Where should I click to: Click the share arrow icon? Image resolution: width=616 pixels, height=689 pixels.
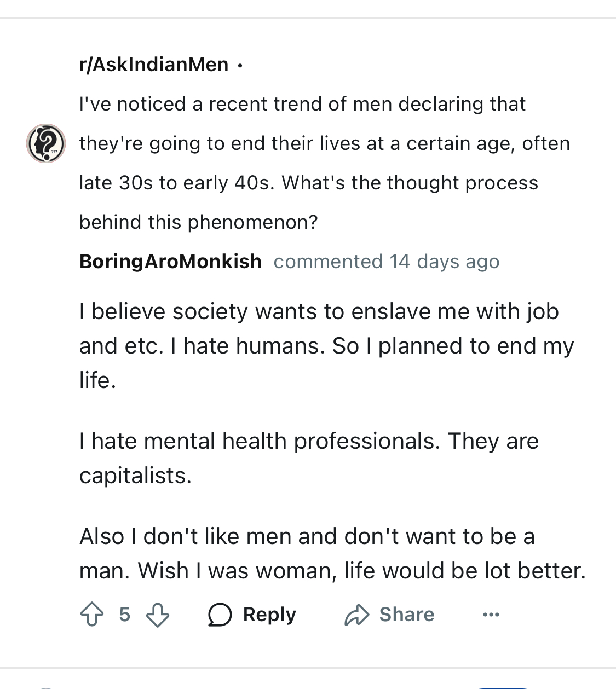coord(357,615)
